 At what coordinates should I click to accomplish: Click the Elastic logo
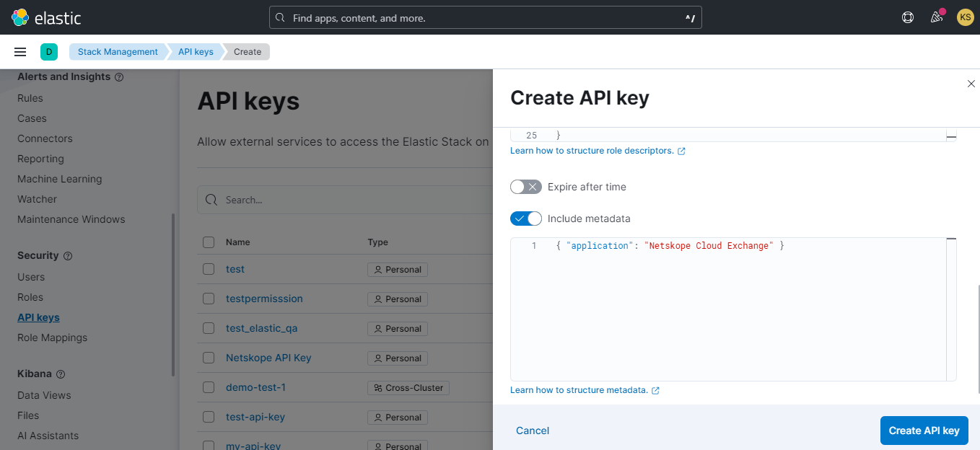46,17
